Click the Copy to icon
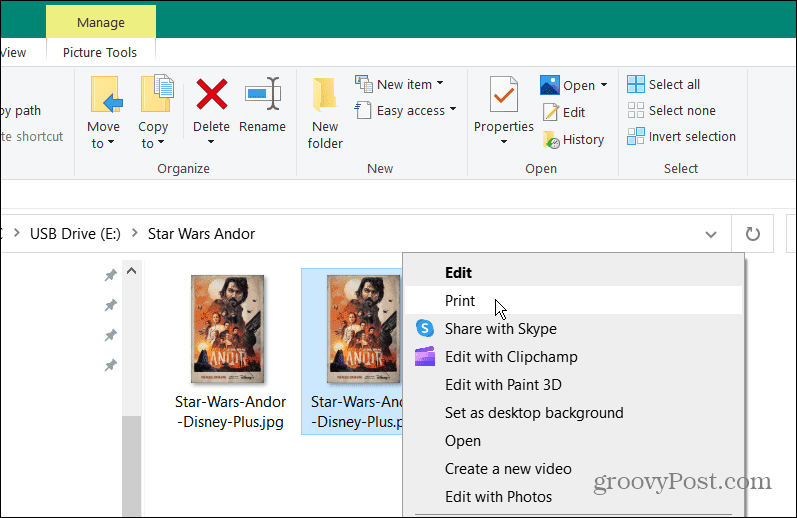This screenshot has height=518, width=797. click(157, 94)
